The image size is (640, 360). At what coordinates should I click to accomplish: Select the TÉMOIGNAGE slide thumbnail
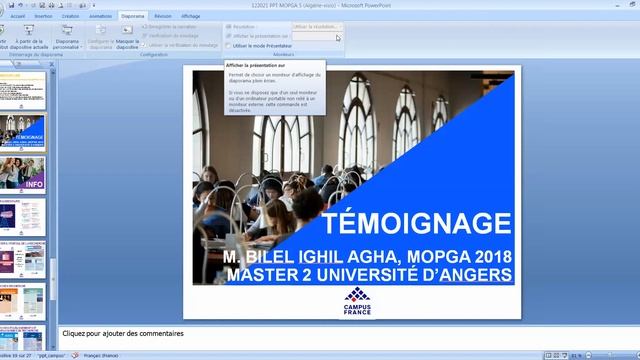tap(22, 132)
